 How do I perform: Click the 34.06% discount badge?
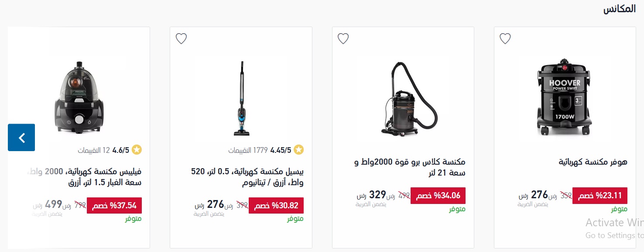click(x=438, y=196)
